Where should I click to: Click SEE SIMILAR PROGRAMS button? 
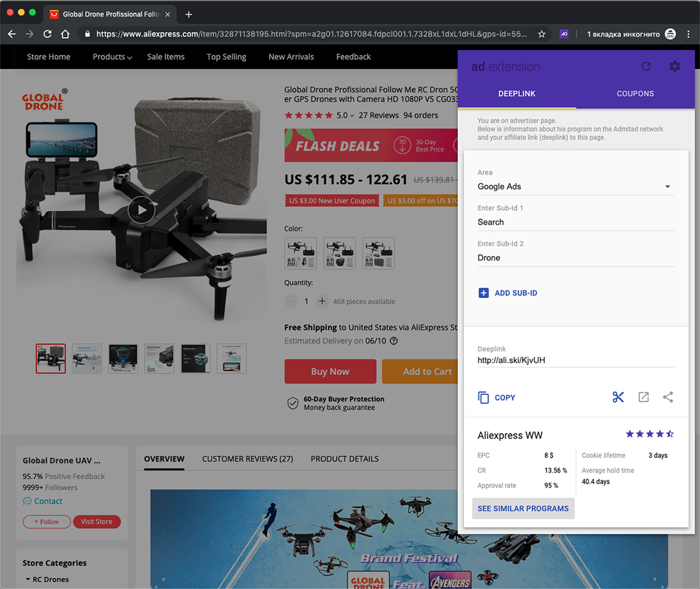click(523, 508)
